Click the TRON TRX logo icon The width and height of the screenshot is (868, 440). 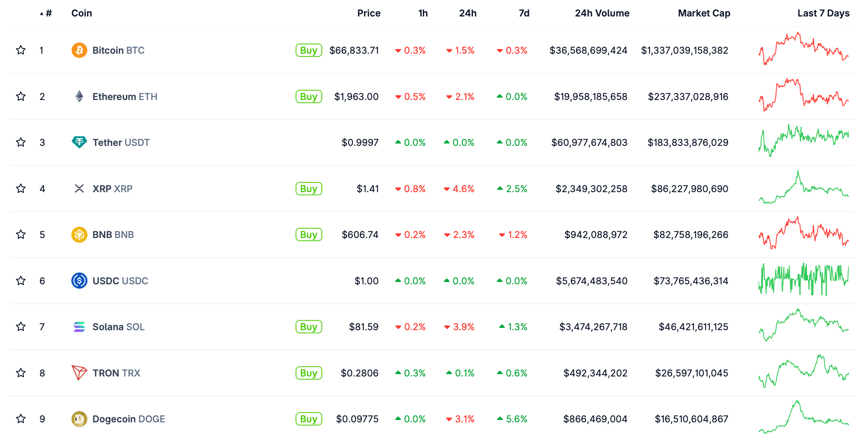click(x=79, y=373)
